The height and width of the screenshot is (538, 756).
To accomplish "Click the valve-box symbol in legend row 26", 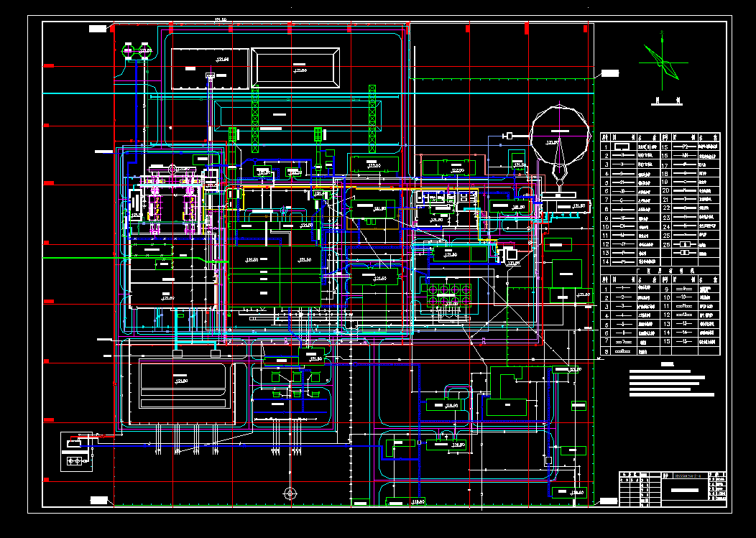I will pos(685,245).
